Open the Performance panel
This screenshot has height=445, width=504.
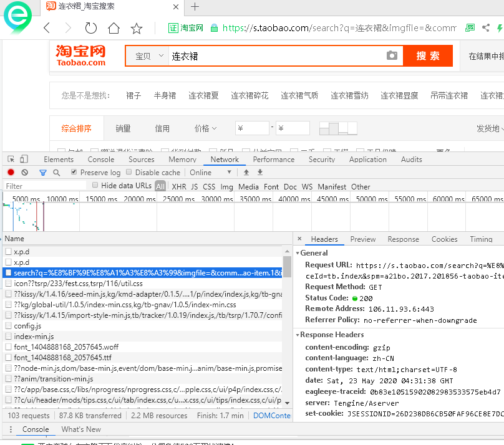click(274, 160)
